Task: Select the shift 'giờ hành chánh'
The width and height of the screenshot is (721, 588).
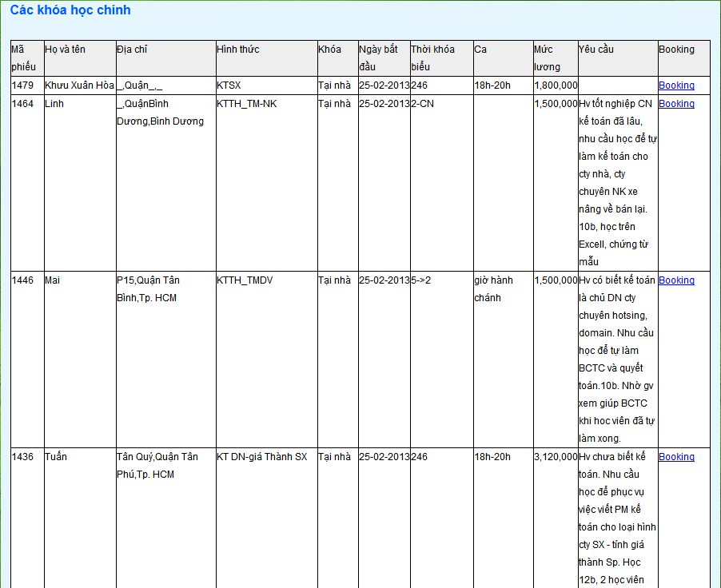Action: point(493,289)
